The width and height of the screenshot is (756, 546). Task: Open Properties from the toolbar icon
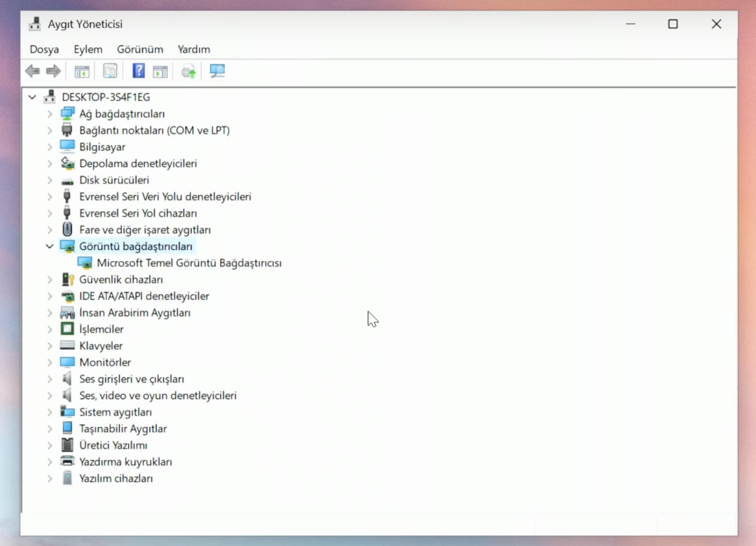coord(110,71)
